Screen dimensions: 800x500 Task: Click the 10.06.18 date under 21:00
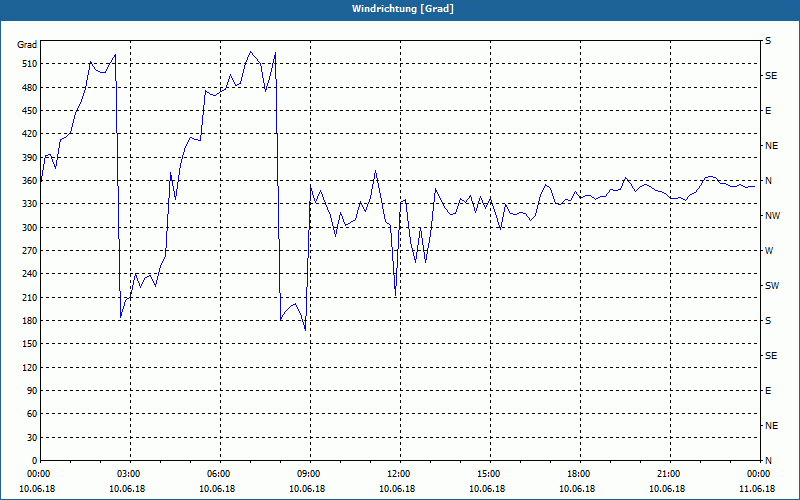(x=667, y=489)
